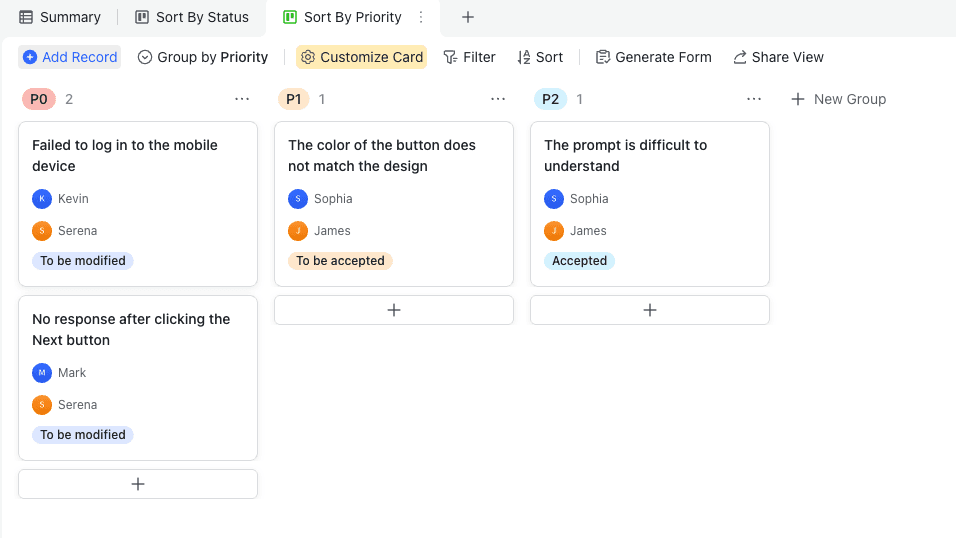Image resolution: width=956 pixels, height=538 pixels.
Task: Create a New Group column
Action: pos(838,99)
